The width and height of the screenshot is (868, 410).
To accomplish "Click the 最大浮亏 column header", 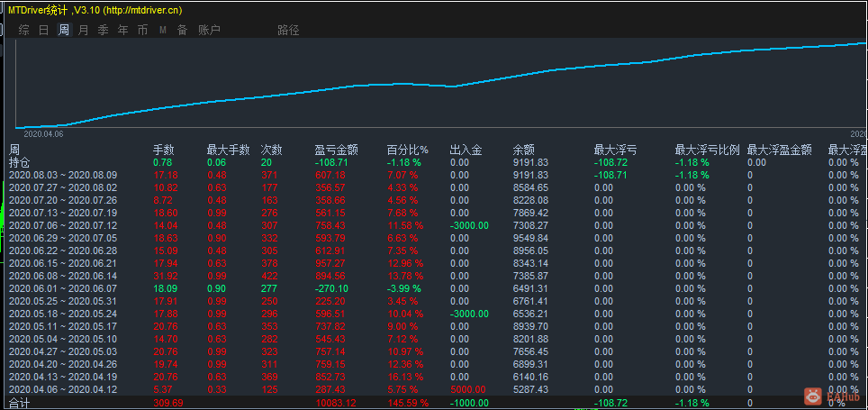I will click(615, 150).
